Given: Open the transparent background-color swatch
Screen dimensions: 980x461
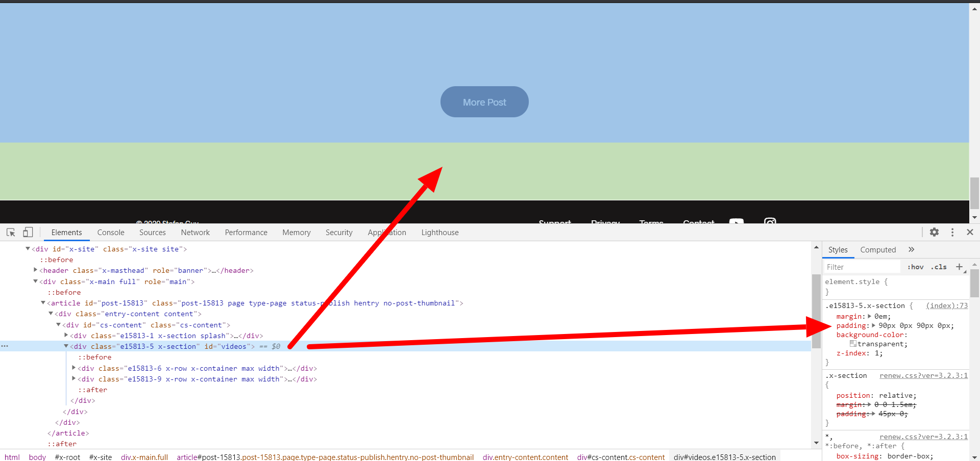Looking at the screenshot, I should 853,344.
